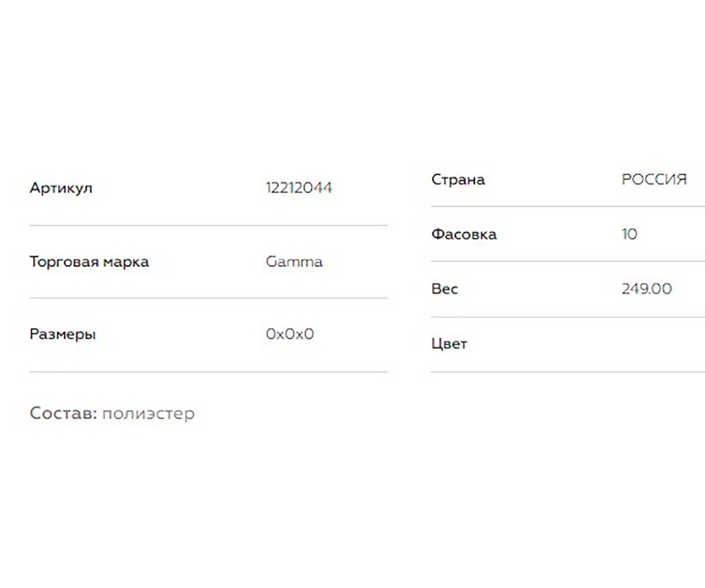Select the РОССИЯ country value
705x588 pixels.
(x=654, y=179)
